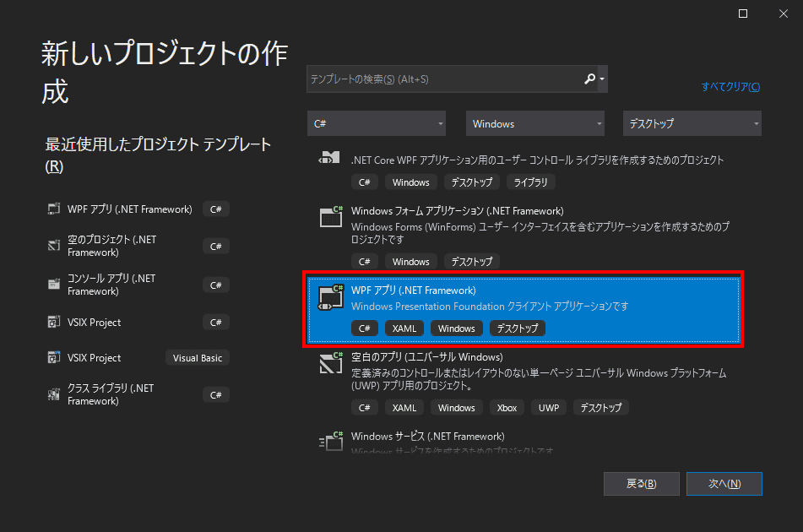Image resolution: width=803 pixels, height=532 pixels.
Task: Click the search magnifier icon
Action: click(589, 79)
